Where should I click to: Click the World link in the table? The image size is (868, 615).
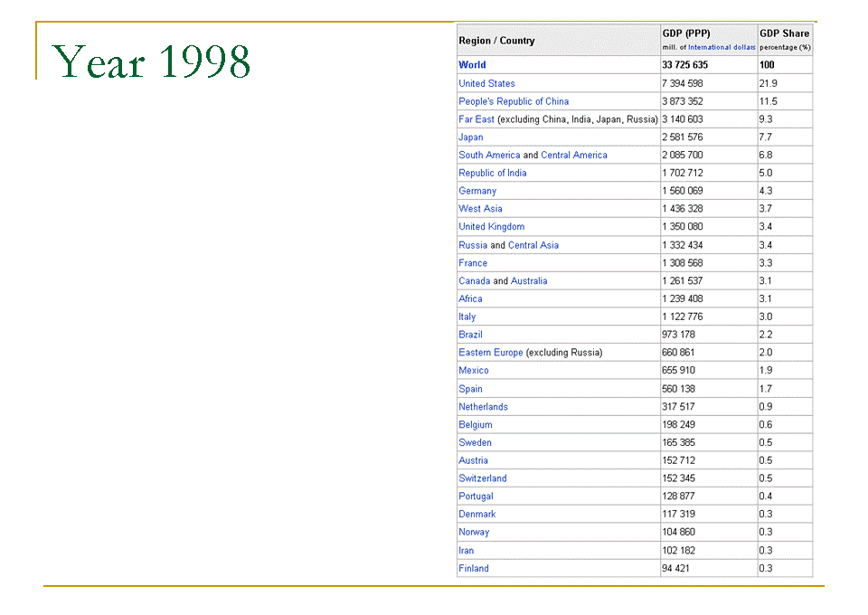tap(472, 65)
